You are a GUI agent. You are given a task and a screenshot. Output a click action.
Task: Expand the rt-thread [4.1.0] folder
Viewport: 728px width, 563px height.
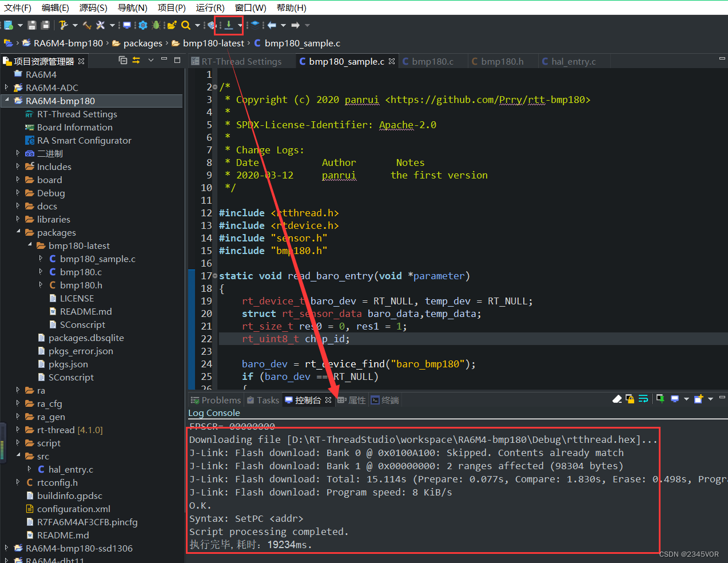click(x=18, y=430)
